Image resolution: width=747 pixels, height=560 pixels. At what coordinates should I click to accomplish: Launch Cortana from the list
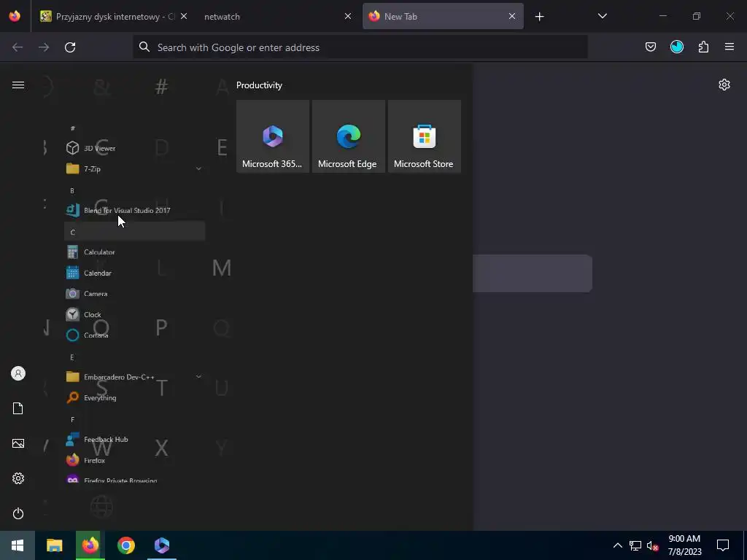(x=134, y=335)
